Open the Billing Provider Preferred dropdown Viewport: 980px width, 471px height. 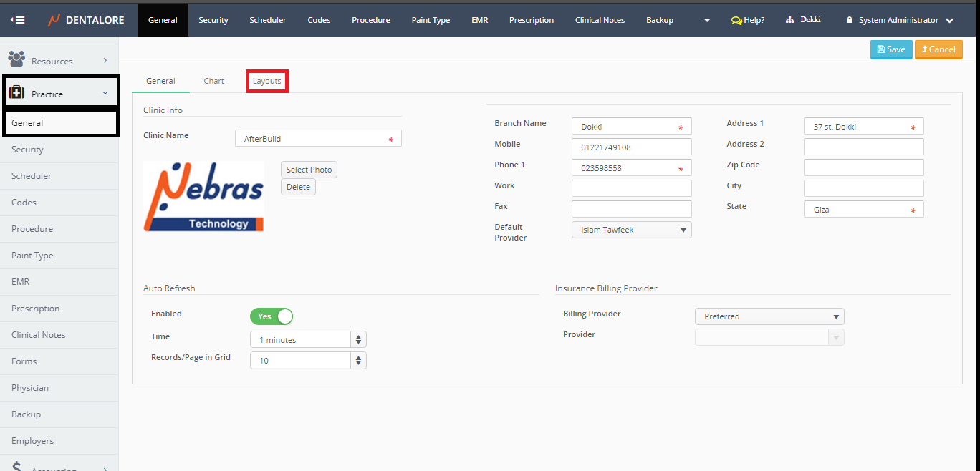(x=769, y=316)
